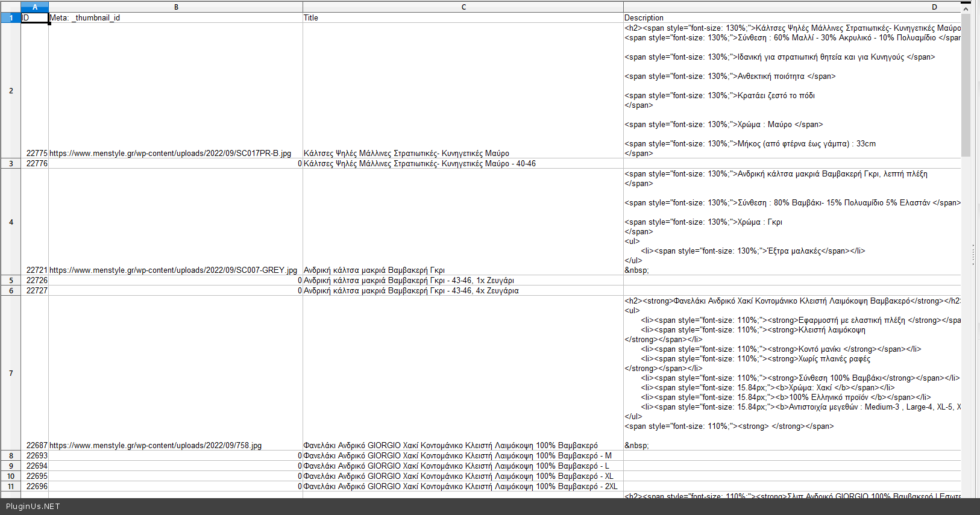The width and height of the screenshot is (980, 515).
Task: Select column A header
Action: pyautogui.click(x=35, y=7)
